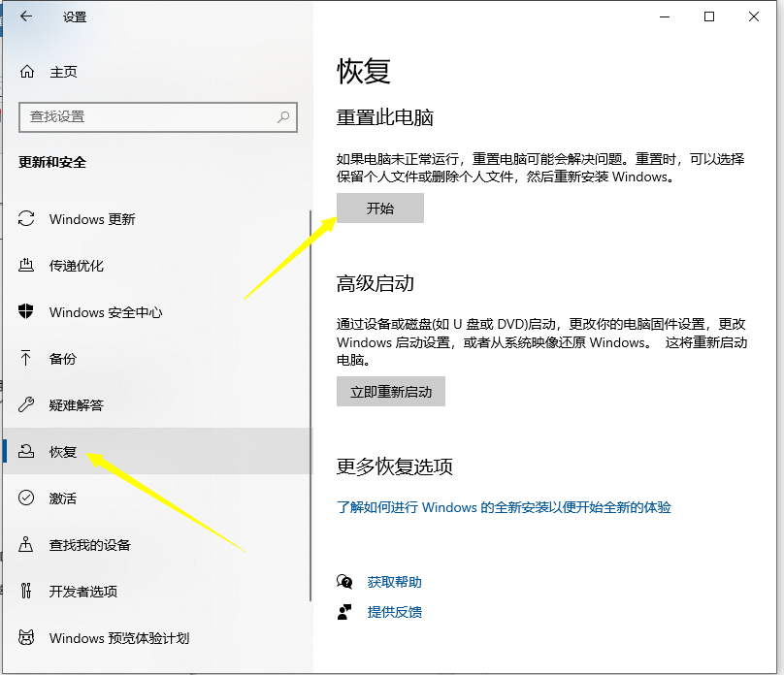Click the Activation checkmark circle icon

pos(27,498)
